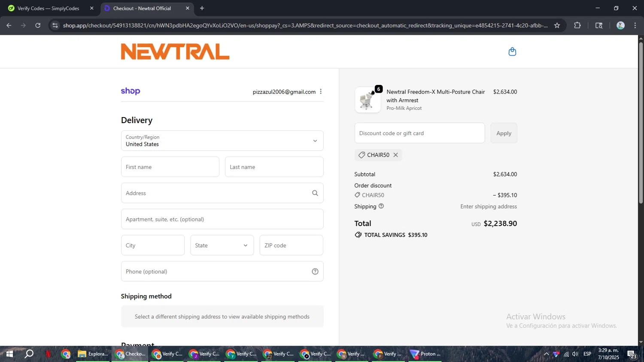Viewport: 644px width, 362px height.
Task: Click the City field
Action: pos(153,245)
